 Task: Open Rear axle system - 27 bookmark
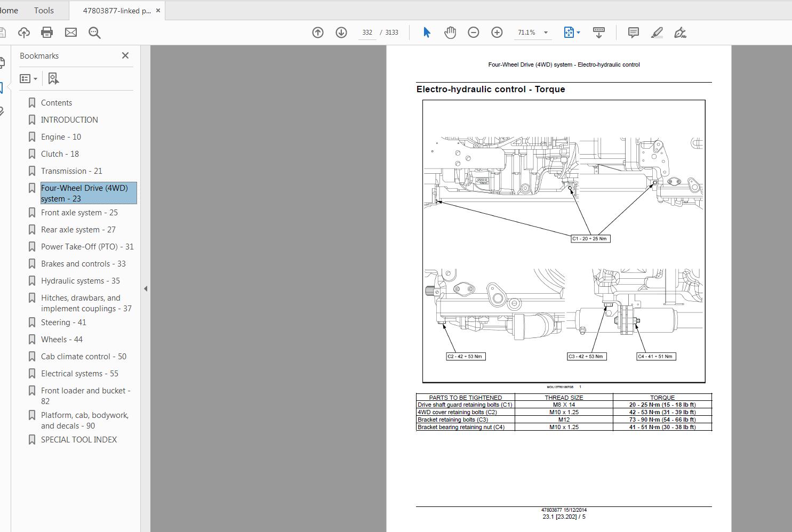[78, 230]
